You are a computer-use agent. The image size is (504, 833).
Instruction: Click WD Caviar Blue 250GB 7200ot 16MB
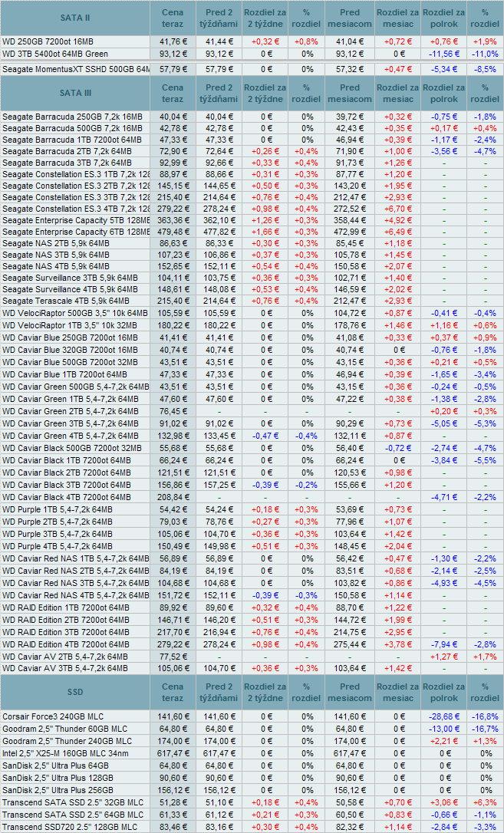(x=70, y=337)
